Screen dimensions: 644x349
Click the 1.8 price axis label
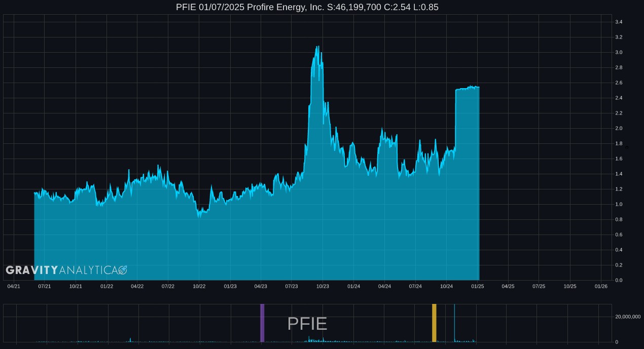point(619,143)
